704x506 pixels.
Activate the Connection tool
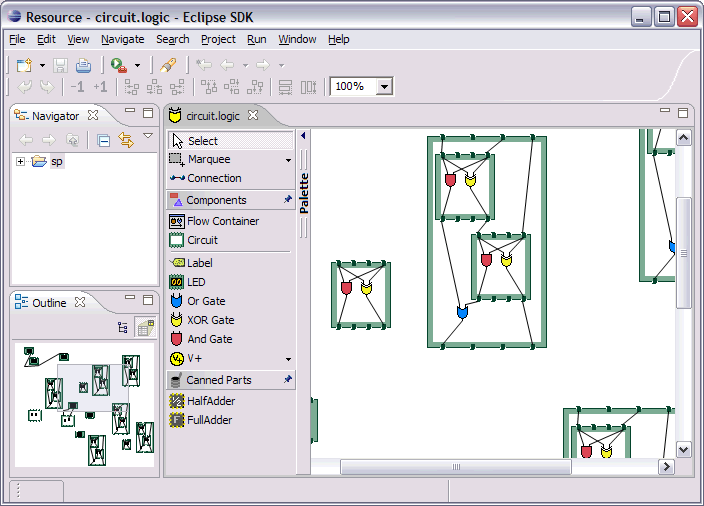coord(213,178)
